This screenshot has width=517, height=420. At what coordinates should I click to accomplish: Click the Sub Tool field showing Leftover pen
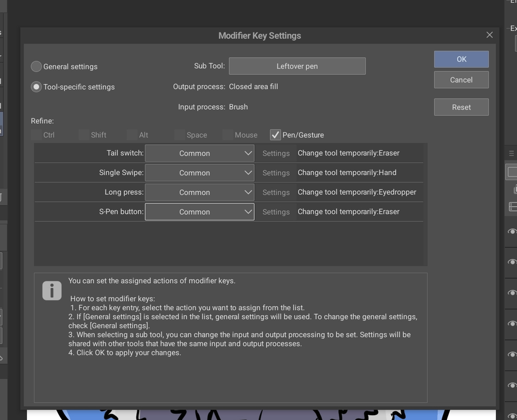[297, 66]
